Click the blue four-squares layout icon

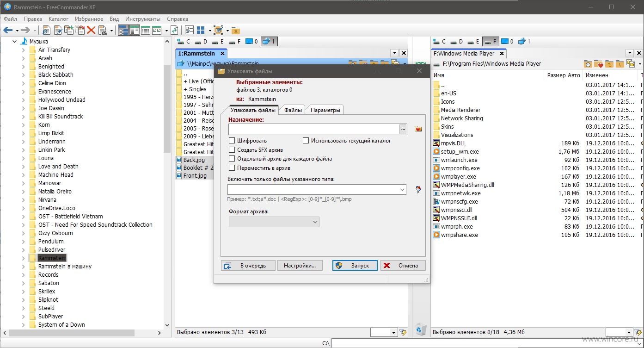[x=201, y=30]
